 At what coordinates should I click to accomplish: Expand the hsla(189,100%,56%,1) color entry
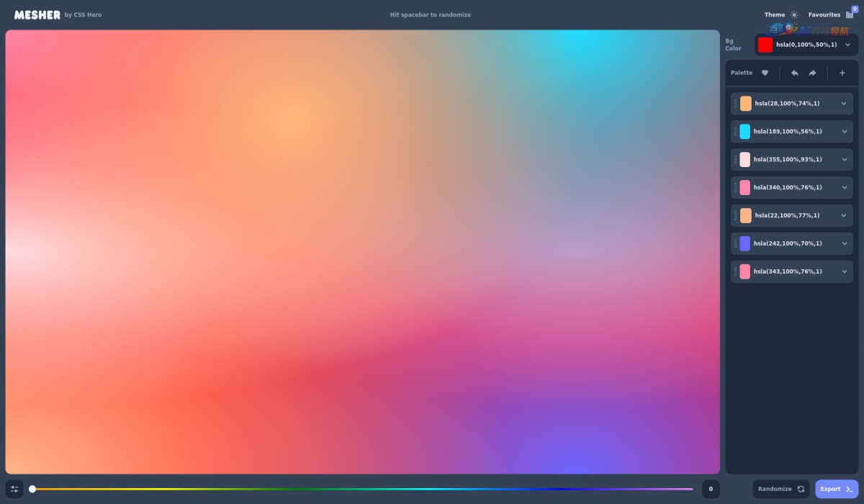click(x=844, y=132)
